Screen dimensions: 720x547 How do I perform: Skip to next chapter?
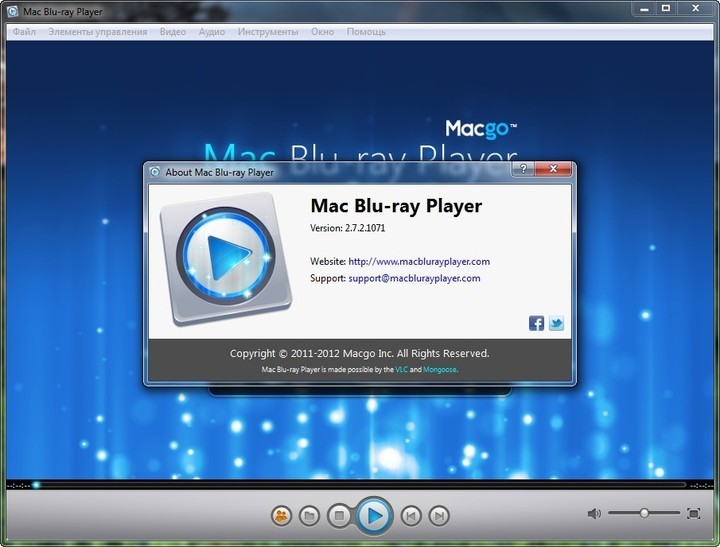point(439,516)
